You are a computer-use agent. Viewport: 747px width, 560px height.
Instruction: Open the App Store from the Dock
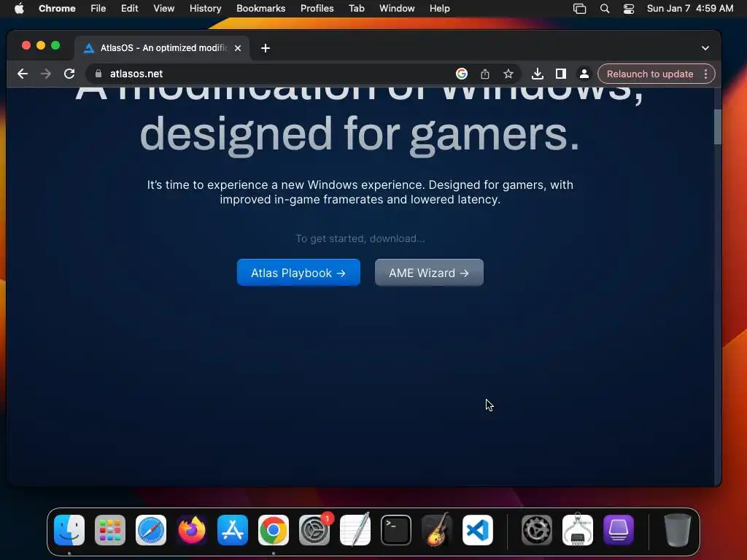click(x=233, y=530)
